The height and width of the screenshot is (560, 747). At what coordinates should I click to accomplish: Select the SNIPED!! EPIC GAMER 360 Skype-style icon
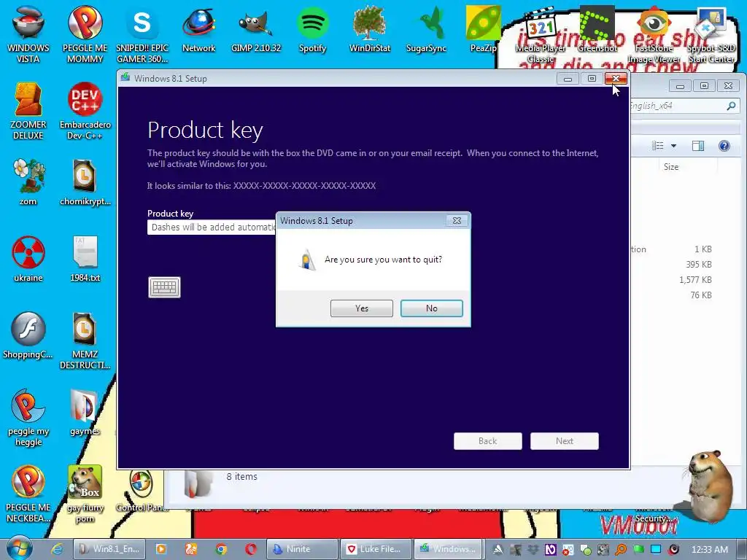[142, 34]
